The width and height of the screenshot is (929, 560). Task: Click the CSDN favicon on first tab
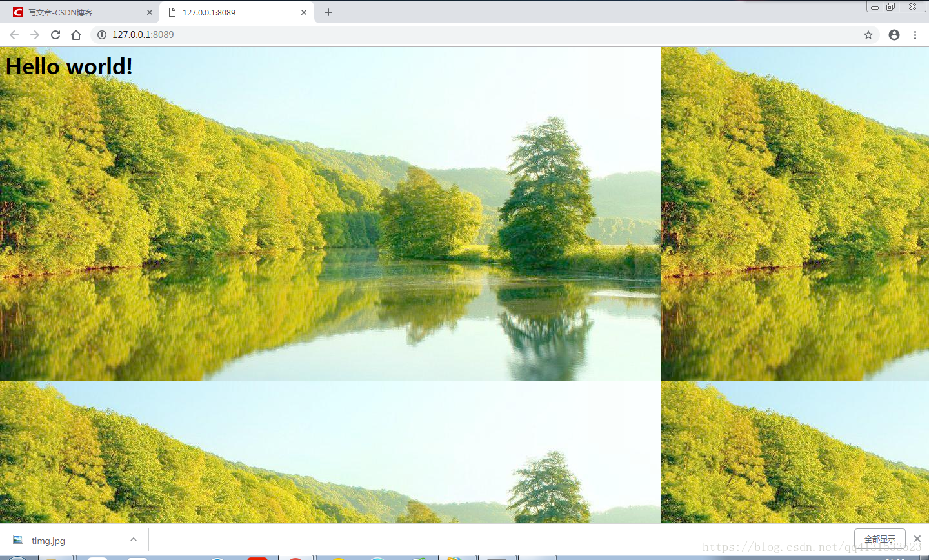[x=17, y=12]
